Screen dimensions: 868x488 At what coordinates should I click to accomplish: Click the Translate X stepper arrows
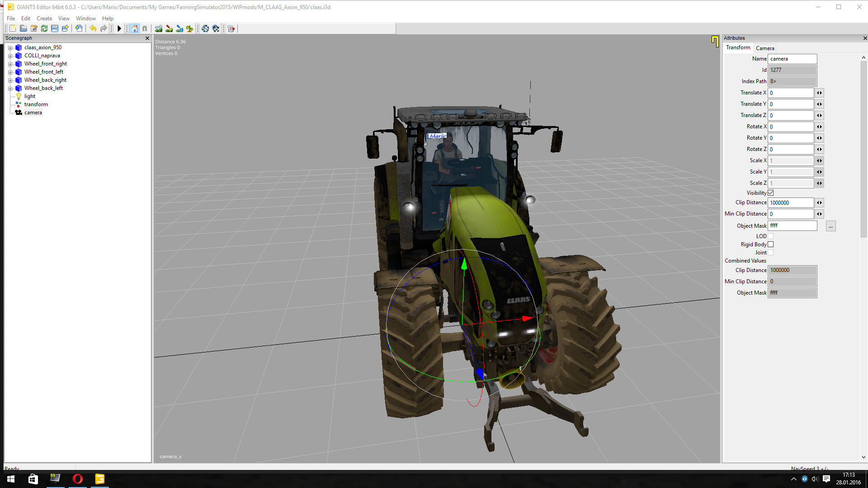coord(819,93)
